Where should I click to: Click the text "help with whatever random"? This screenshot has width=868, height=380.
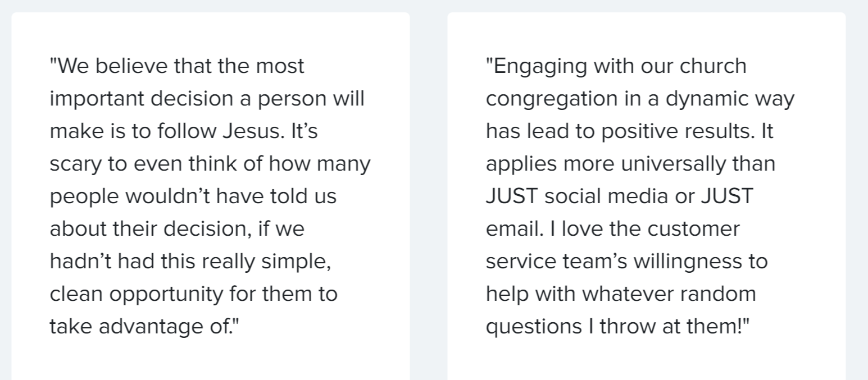click(x=621, y=294)
